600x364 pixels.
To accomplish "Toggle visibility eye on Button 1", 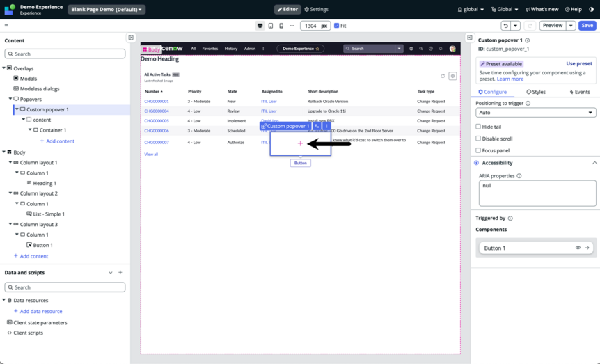I will (578, 248).
